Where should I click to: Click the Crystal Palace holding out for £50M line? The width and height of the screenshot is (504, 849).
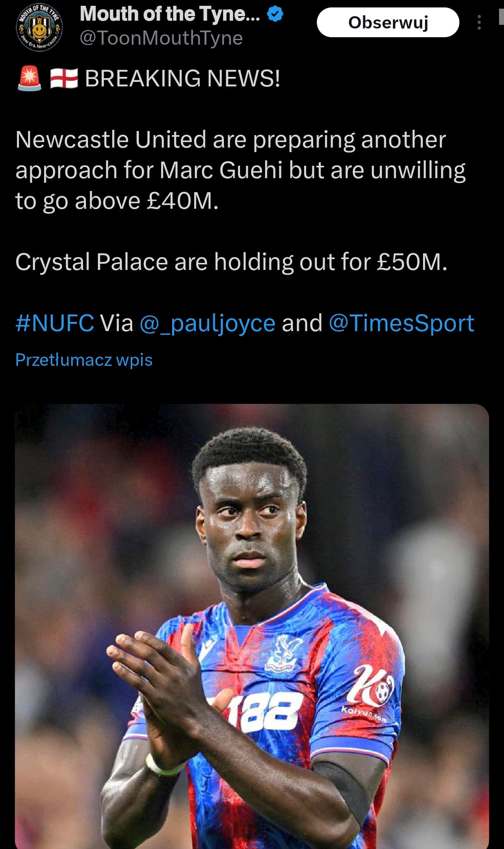pos(231,262)
